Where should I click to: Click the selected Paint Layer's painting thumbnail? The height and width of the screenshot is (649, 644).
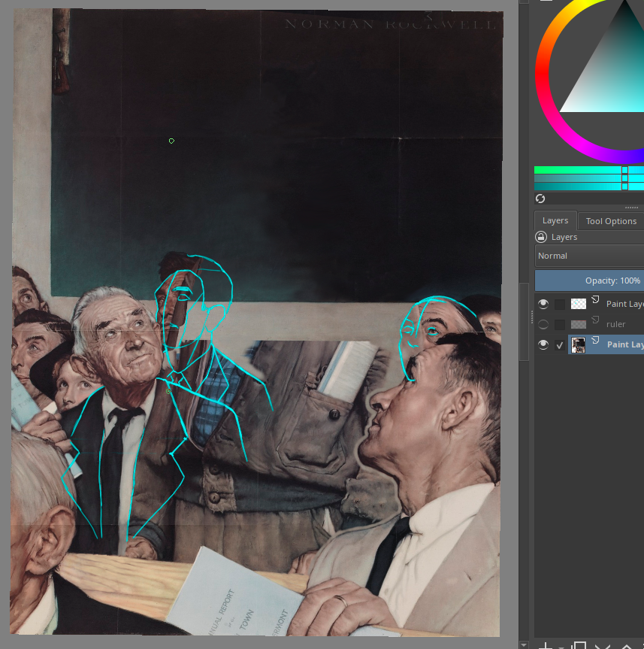coord(578,344)
